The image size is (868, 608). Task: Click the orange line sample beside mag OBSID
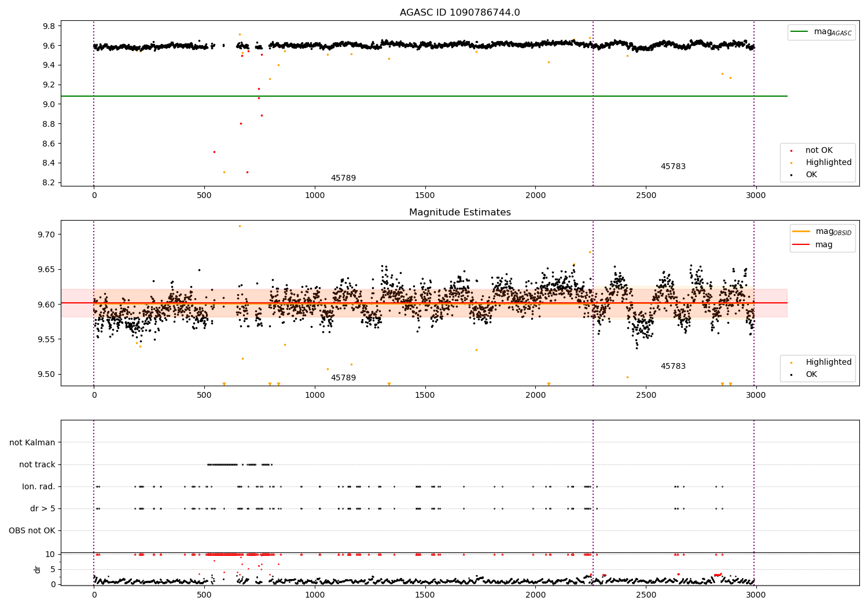click(x=802, y=232)
